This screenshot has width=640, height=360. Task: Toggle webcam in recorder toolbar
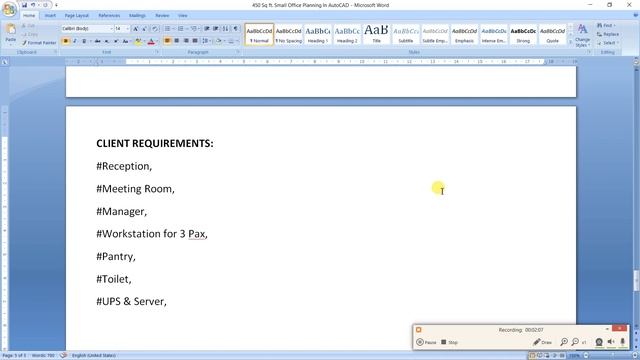(x=599, y=342)
